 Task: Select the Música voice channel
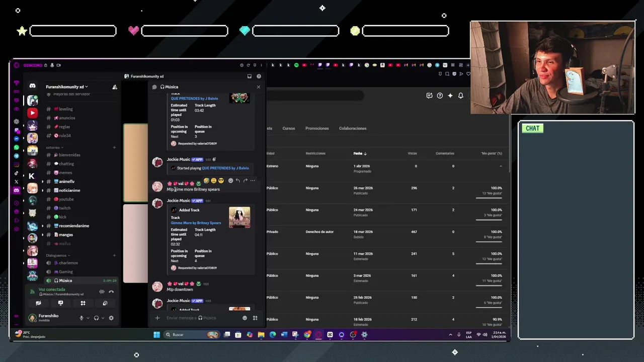(x=80, y=281)
